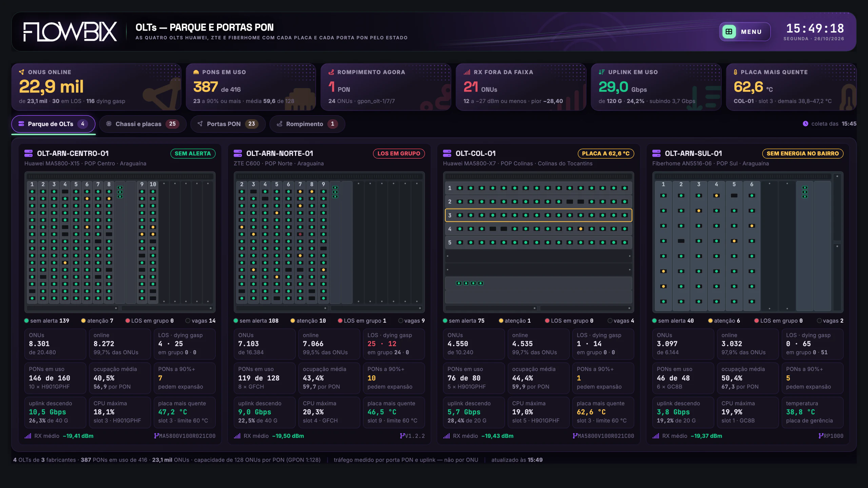Click the Placa mais quente thermometer icon

(735, 72)
